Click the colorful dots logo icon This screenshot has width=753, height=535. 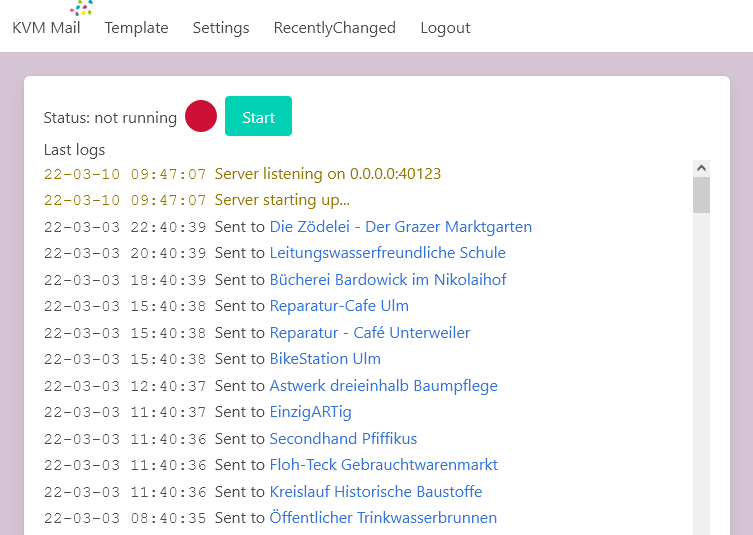pos(81,7)
